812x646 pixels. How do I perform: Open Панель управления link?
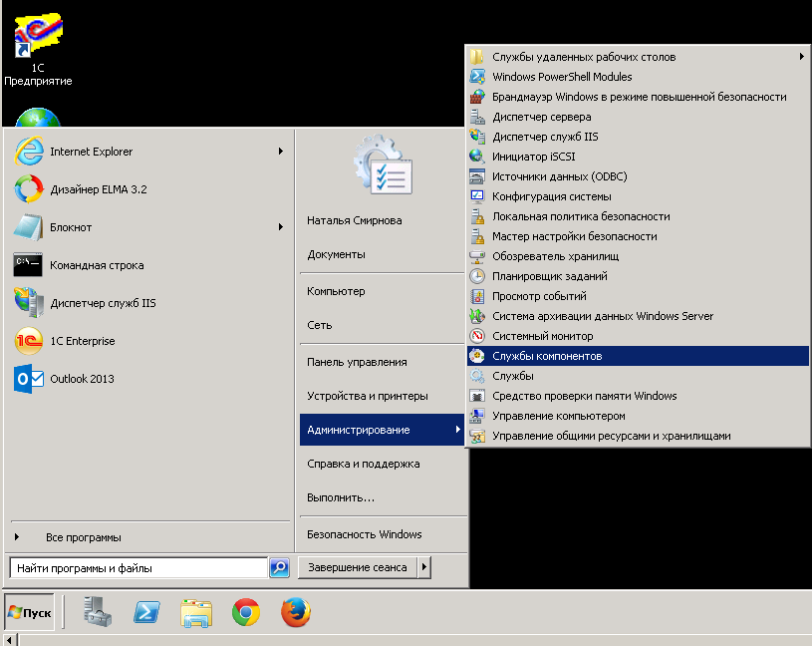click(x=357, y=362)
